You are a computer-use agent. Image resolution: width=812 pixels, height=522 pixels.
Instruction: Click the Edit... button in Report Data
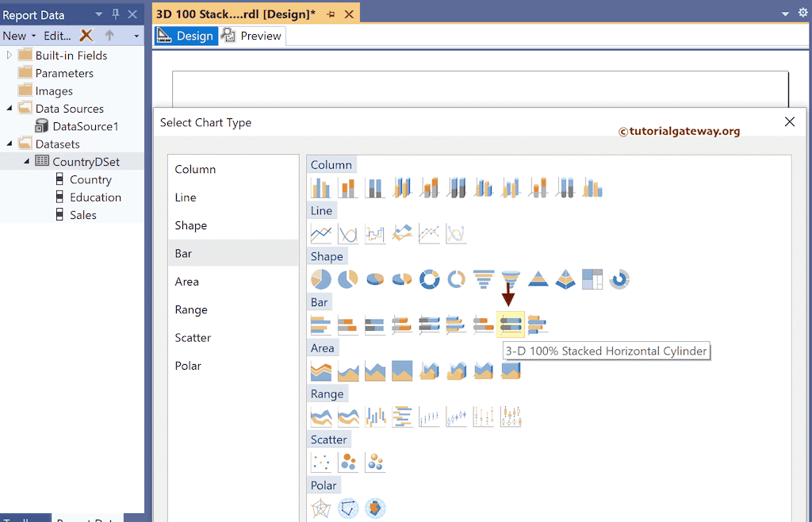[x=57, y=36]
